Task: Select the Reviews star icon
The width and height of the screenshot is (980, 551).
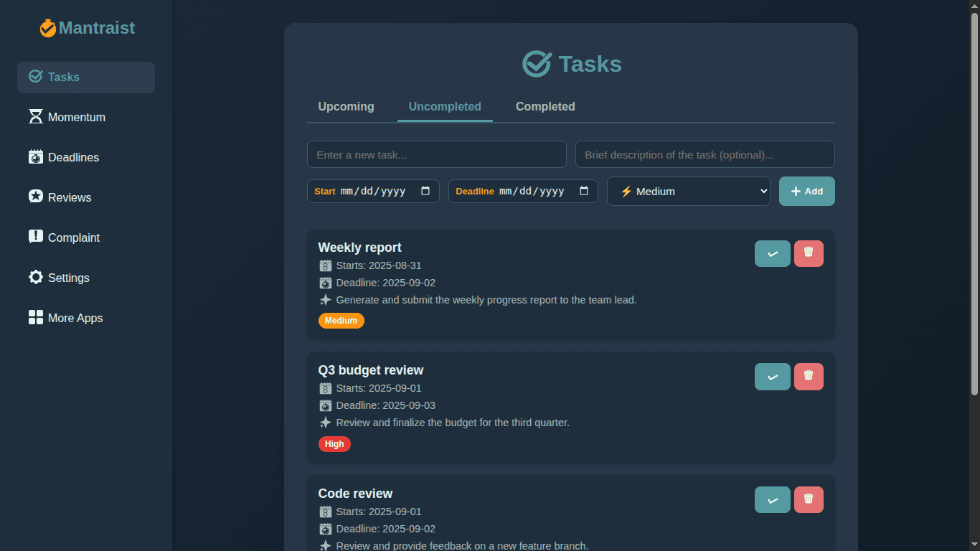Action: (34, 197)
